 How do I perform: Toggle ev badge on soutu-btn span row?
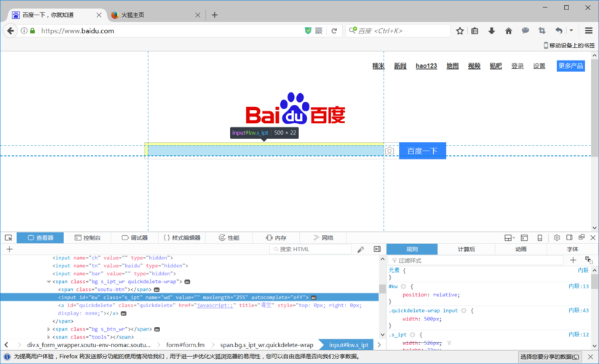tap(156, 290)
